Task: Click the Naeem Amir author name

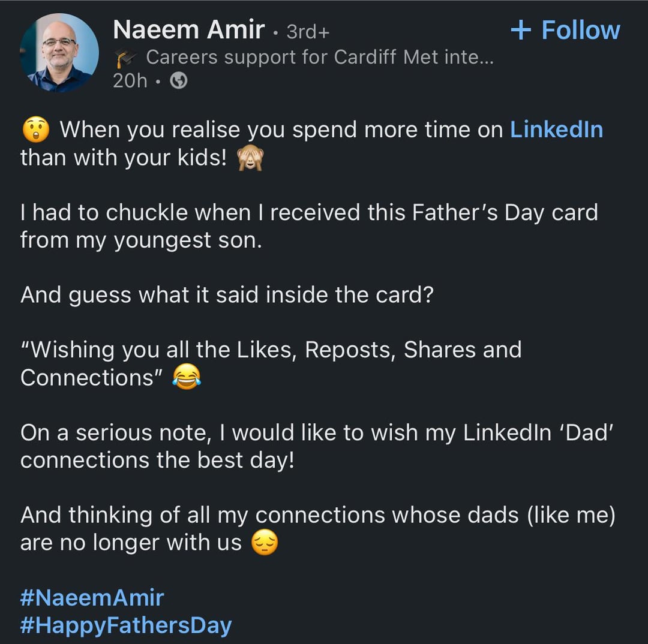Action: pyautogui.click(x=188, y=30)
